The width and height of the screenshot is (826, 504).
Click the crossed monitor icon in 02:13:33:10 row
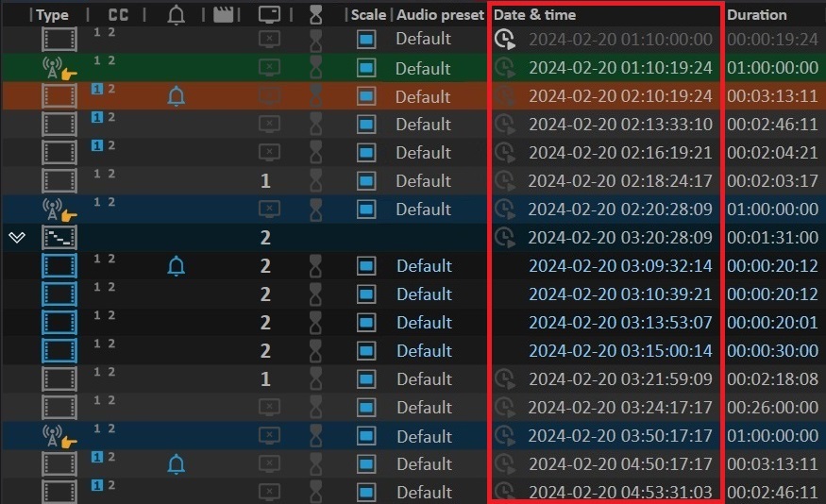269,124
